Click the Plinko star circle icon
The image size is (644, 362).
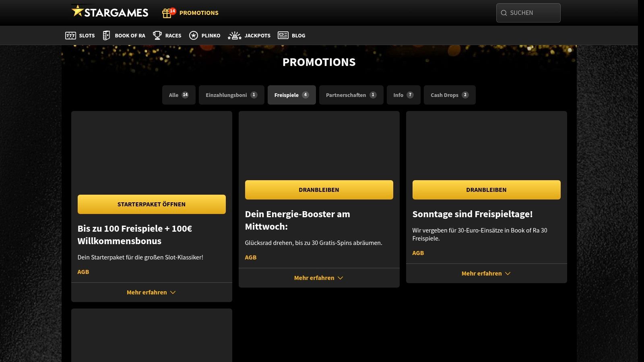click(194, 35)
